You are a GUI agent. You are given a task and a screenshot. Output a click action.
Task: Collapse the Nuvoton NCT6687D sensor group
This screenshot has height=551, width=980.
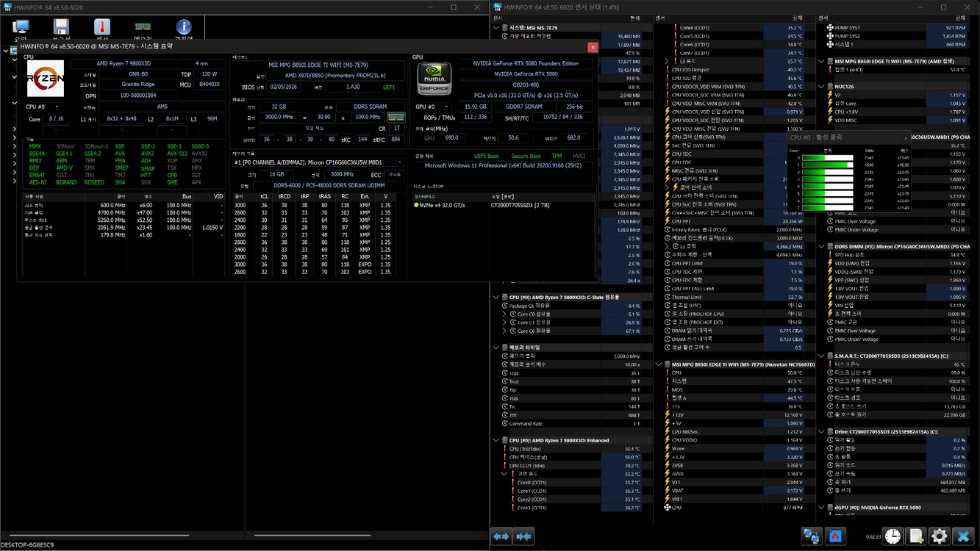(x=659, y=364)
